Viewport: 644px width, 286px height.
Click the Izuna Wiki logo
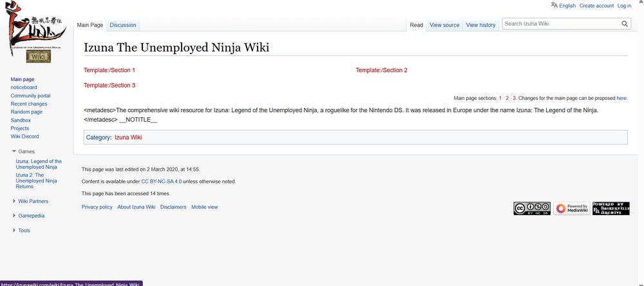point(35,32)
